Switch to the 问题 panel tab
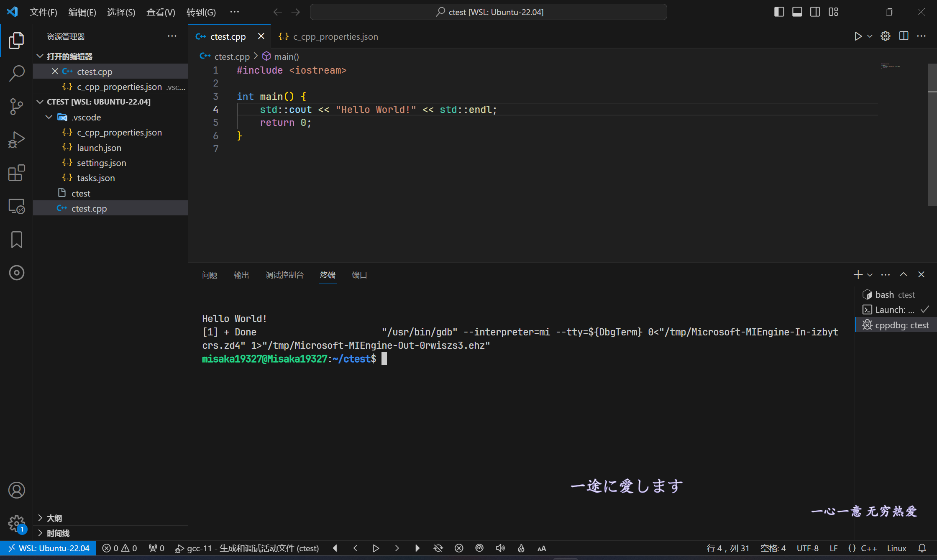Viewport: 937px width, 560px height. (210, 275)
